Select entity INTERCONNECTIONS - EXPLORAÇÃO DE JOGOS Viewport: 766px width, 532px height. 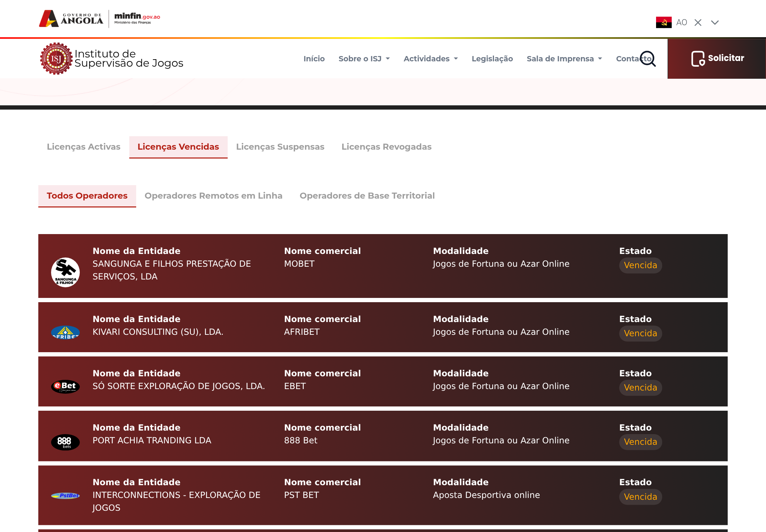pyautogui.click(x=177, y=501)
